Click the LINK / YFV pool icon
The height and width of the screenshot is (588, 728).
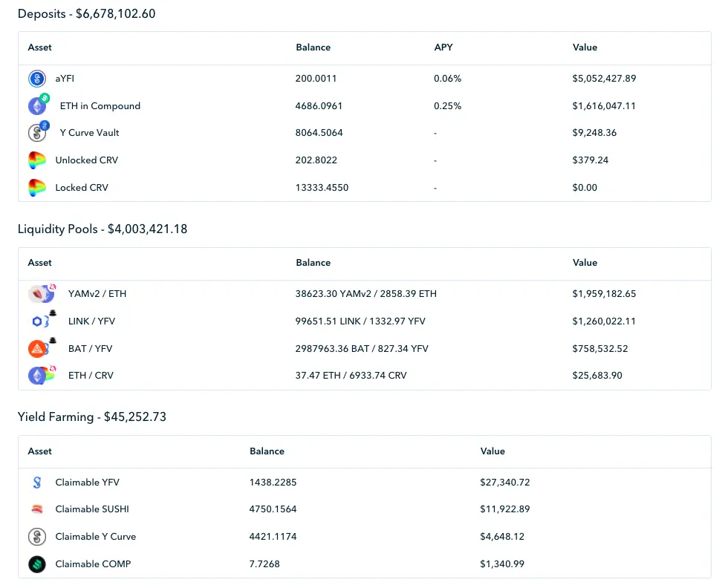(x=42, y=320)
